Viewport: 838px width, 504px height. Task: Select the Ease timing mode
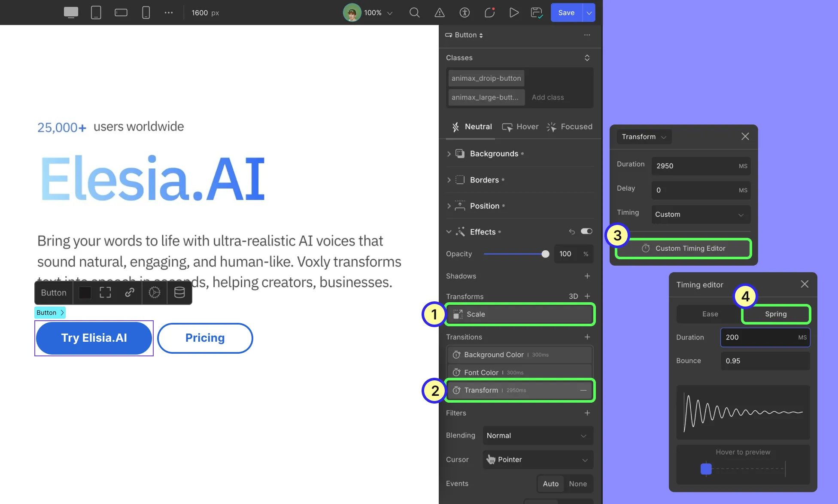click(710, 314)
